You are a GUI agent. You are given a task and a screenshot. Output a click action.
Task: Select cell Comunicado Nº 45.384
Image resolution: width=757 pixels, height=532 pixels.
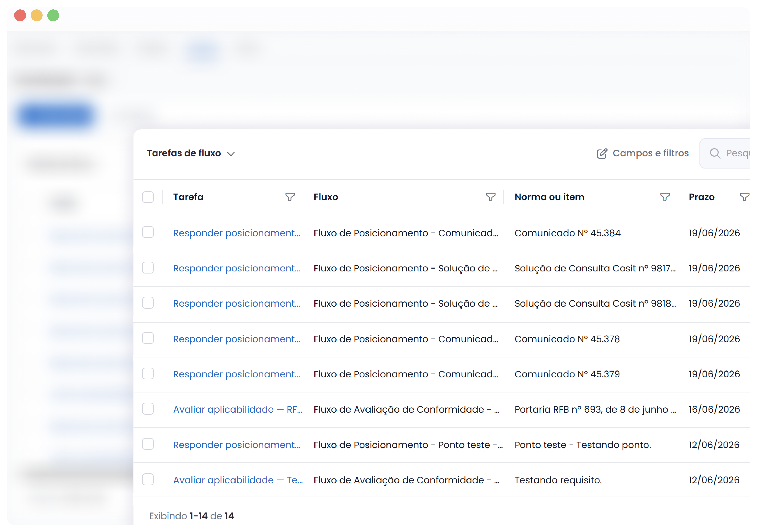[x=567, y=233]
